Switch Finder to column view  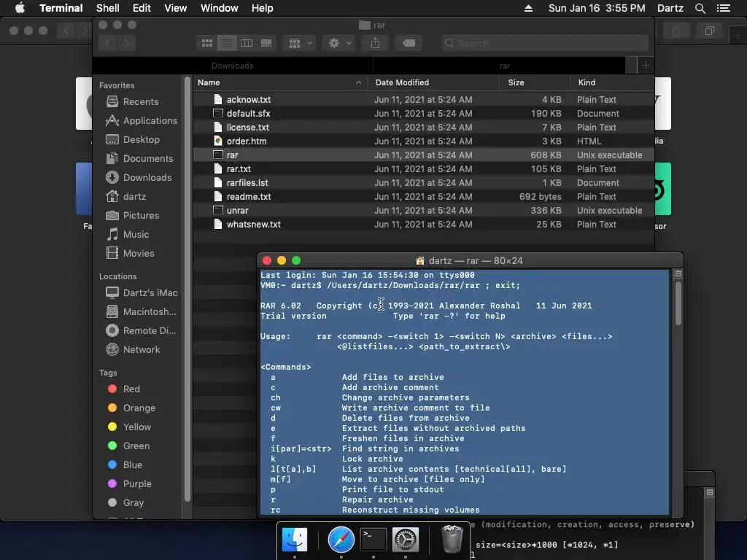tap(247, 43)
